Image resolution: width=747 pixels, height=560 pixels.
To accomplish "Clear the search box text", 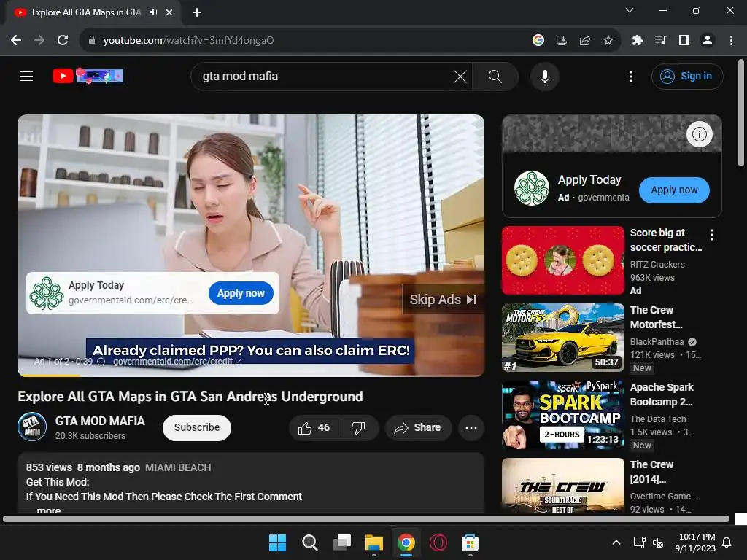I will [460, 76].
